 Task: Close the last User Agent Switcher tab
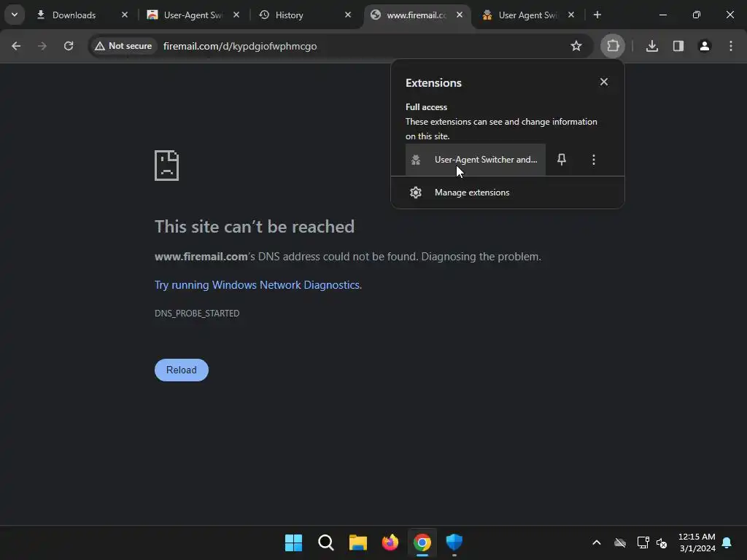pyautogui.click(x=571, y=15)
